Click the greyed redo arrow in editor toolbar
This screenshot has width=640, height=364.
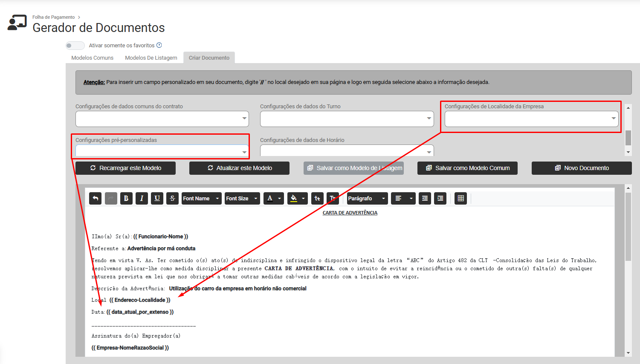pos(111,198)
